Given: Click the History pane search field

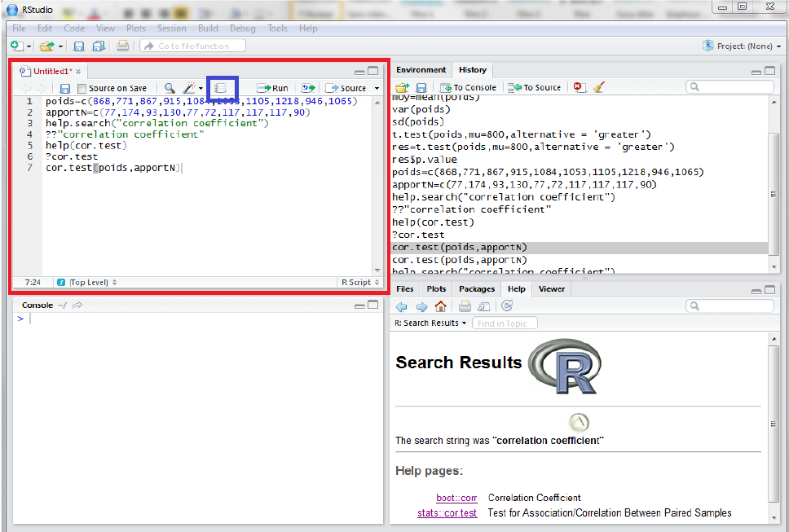Looking at the screenshot, I should coord(729,87).
